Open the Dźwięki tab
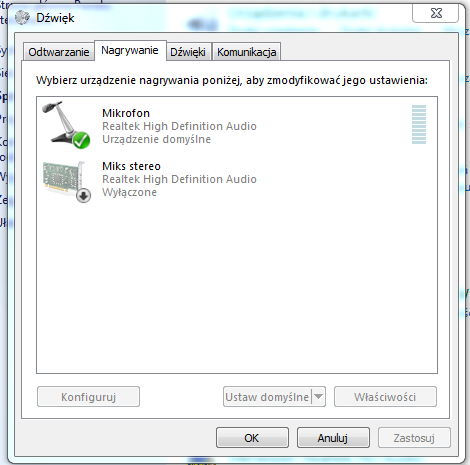The height and width of the screenshot is (465, 470). (x=188, y=52)
